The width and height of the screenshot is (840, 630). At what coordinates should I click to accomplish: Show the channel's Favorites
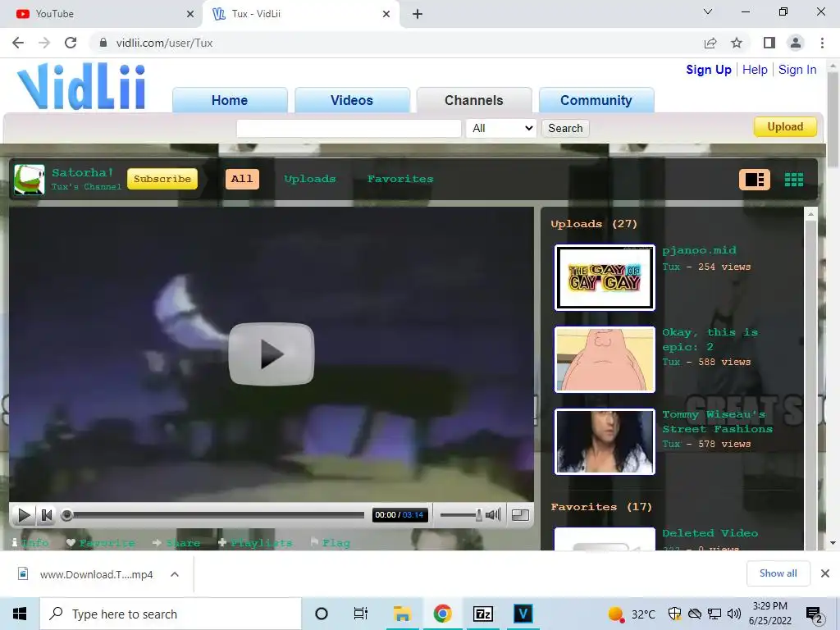point(400,179)
